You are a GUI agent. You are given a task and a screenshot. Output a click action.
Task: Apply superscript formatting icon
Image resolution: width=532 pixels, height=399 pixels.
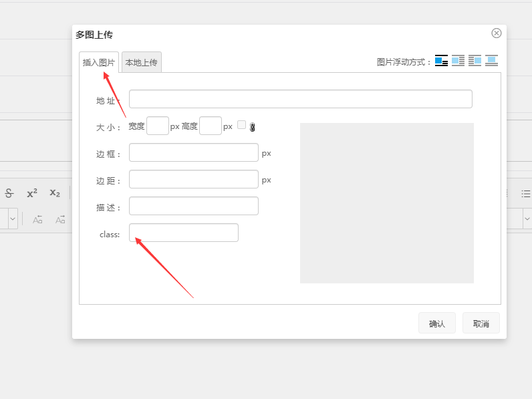[x=32, y=193]
